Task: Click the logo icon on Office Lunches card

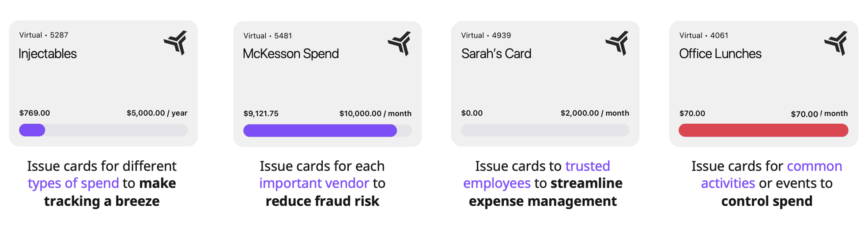Action: pyautogui.click(x=836, y=43)
